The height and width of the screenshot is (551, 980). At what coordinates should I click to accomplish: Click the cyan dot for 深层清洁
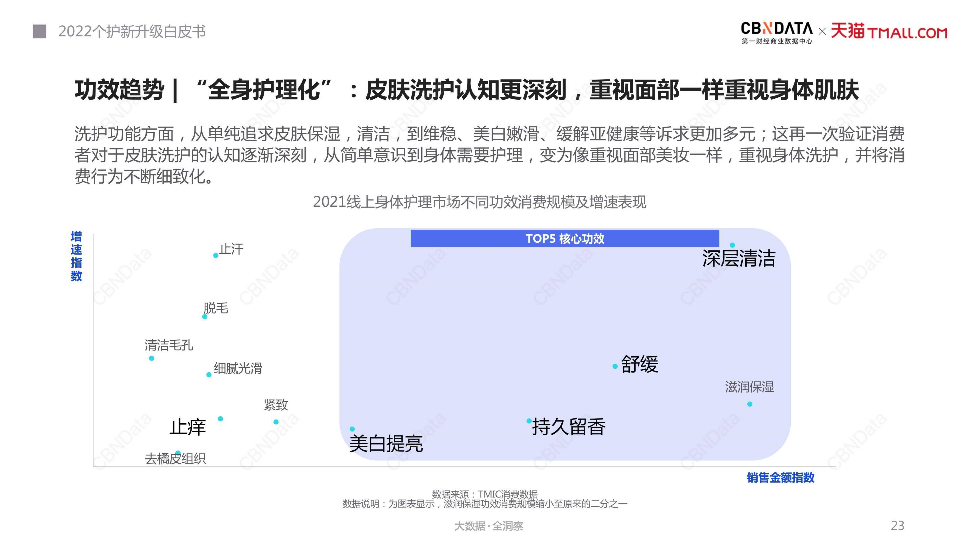point(732,245)
